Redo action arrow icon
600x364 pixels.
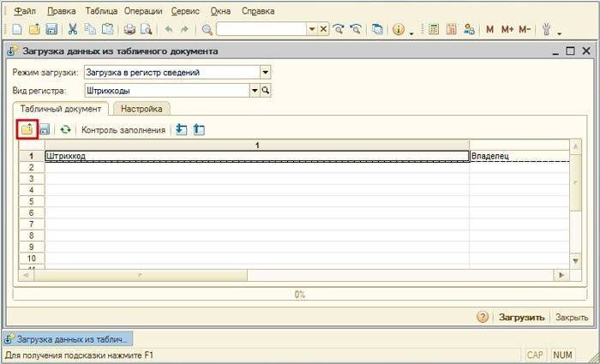185,30
